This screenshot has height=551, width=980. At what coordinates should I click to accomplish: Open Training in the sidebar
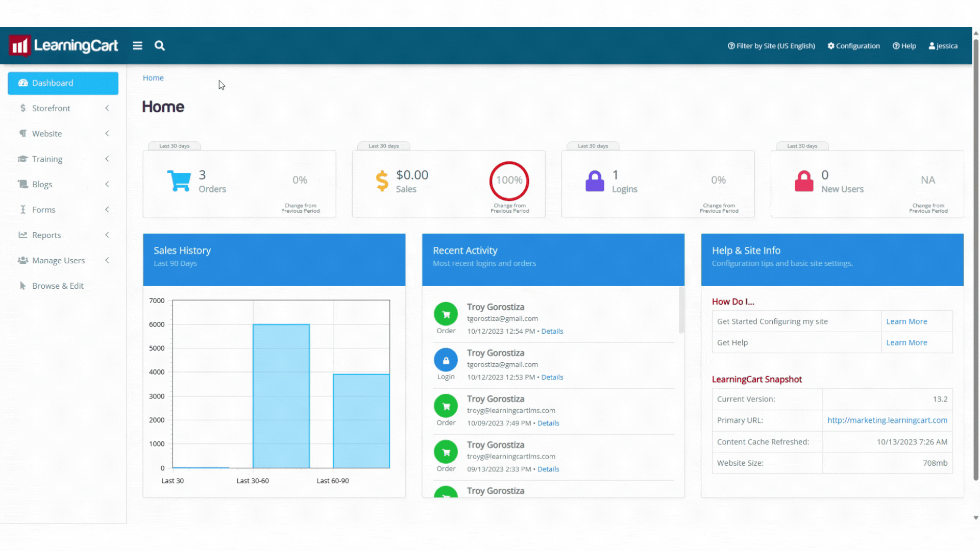tap(63, 159)
